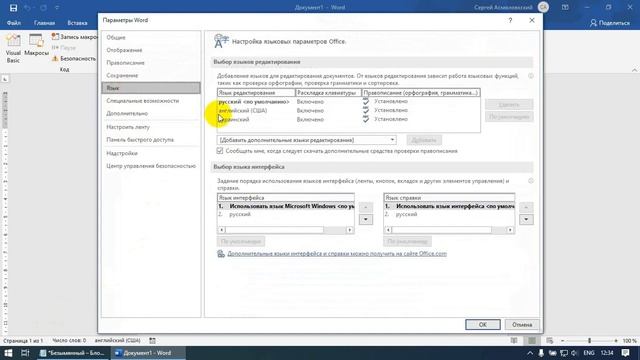Select the Add-ins category

[151, 153]
